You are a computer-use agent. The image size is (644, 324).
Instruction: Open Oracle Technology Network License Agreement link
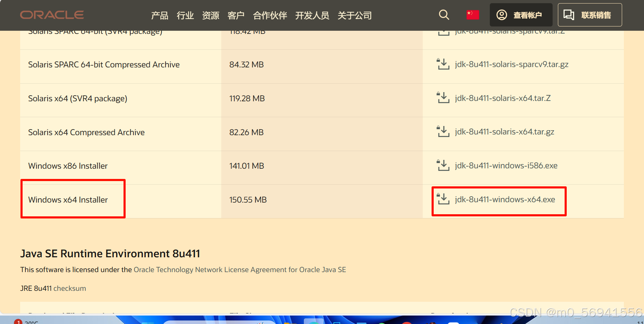[240, 270]
